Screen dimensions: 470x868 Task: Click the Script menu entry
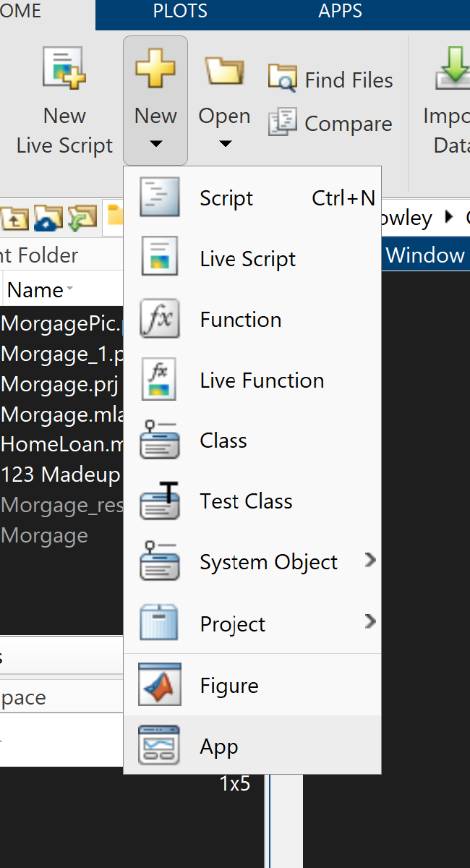[252, 198]
